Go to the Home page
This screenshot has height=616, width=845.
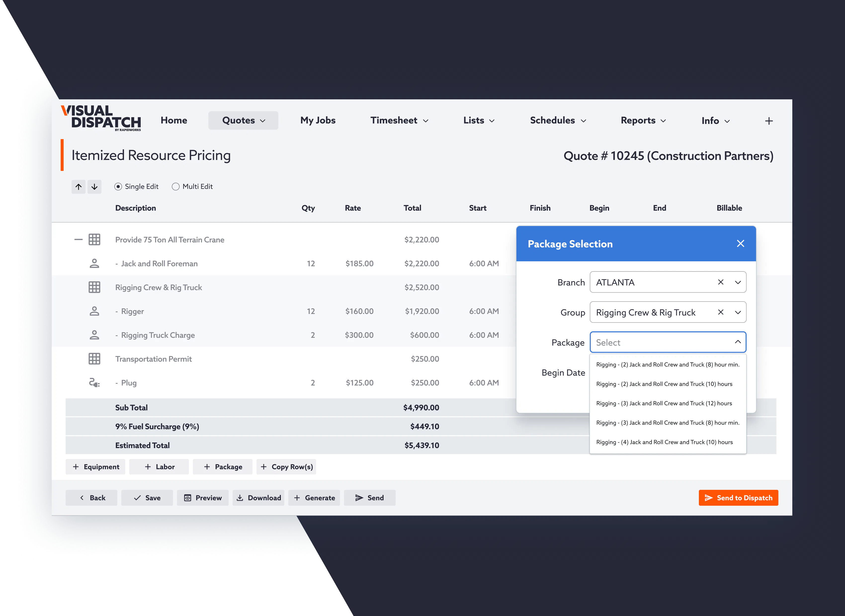click(x=174, y=120)
